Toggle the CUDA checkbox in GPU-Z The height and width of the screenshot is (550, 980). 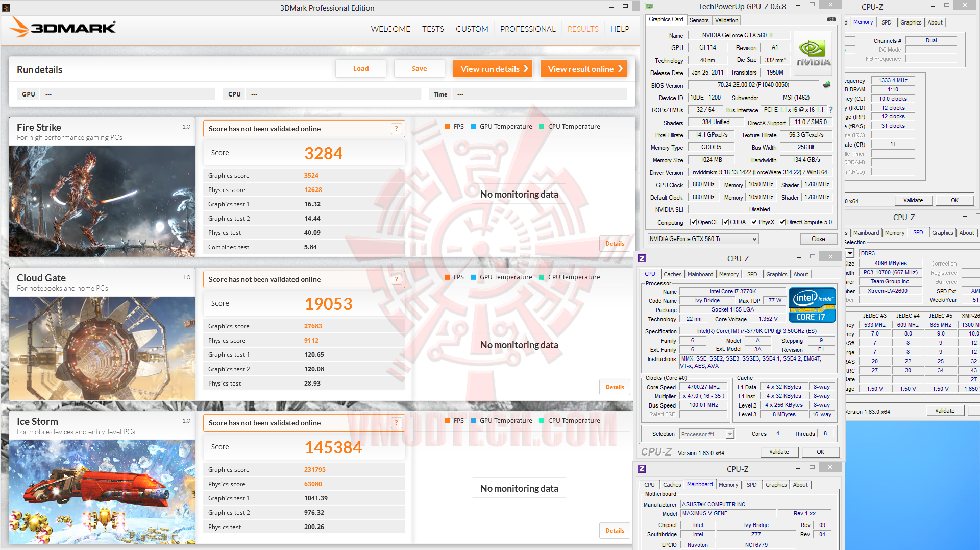[x=725, y=222]
